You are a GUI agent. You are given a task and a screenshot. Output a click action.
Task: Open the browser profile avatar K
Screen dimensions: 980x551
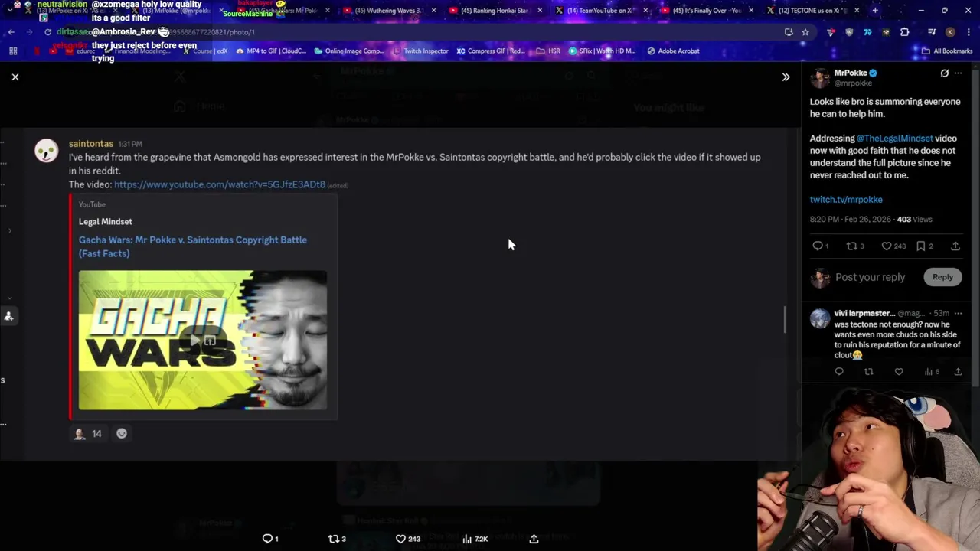tap(950, 32)
